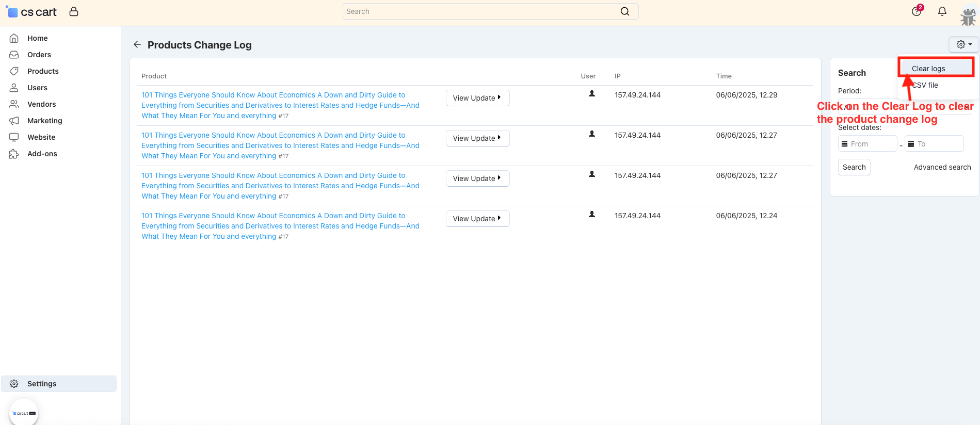The height and width of the screenshot is (425, 980).
Task: Open the help icon with badge 2
Action: 917,11
